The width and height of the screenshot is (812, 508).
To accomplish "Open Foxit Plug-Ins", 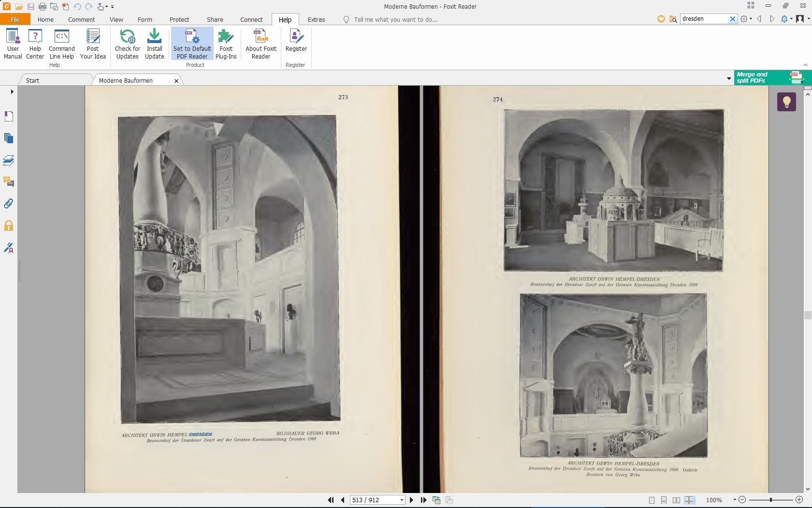I will click(x=226, y=44).
